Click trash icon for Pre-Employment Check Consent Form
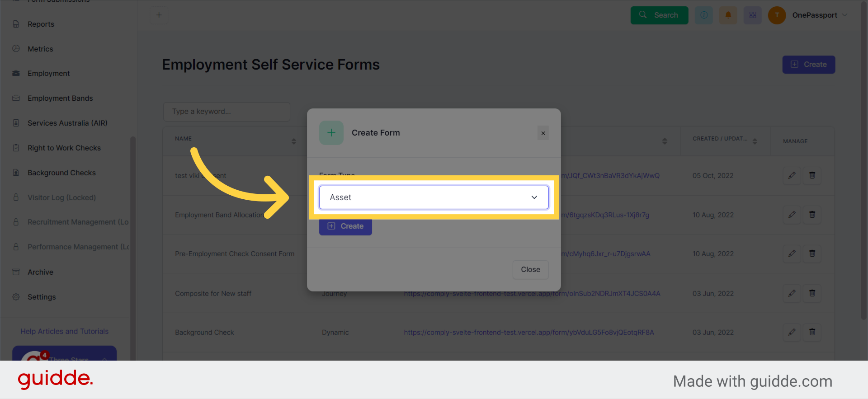868x399 pixels. (812, 253)
